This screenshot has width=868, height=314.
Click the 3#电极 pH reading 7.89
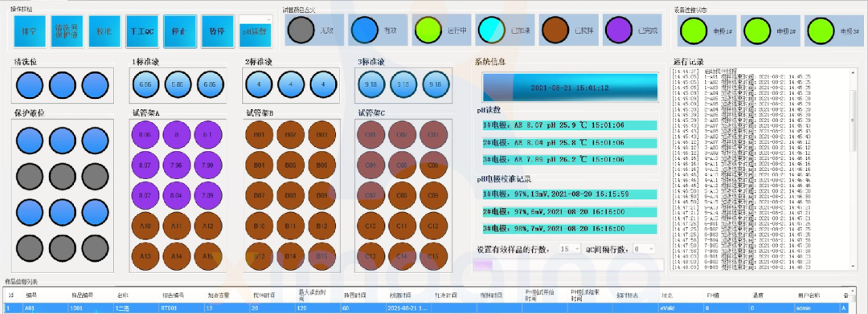570,160
